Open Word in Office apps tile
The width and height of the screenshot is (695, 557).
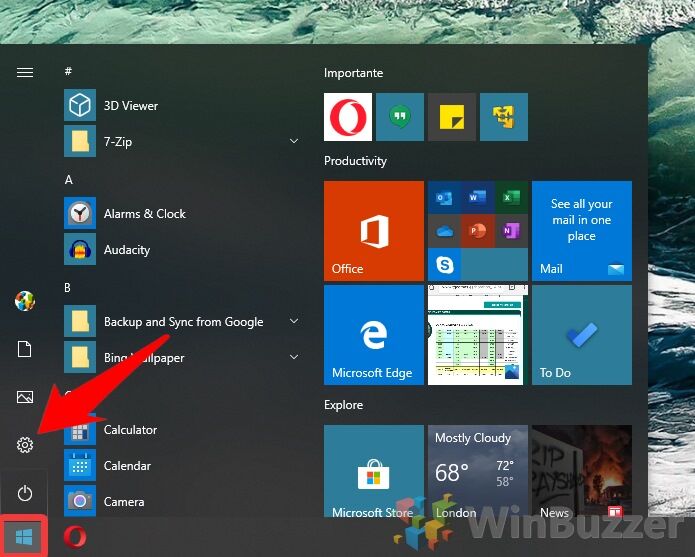pos(477,198)
